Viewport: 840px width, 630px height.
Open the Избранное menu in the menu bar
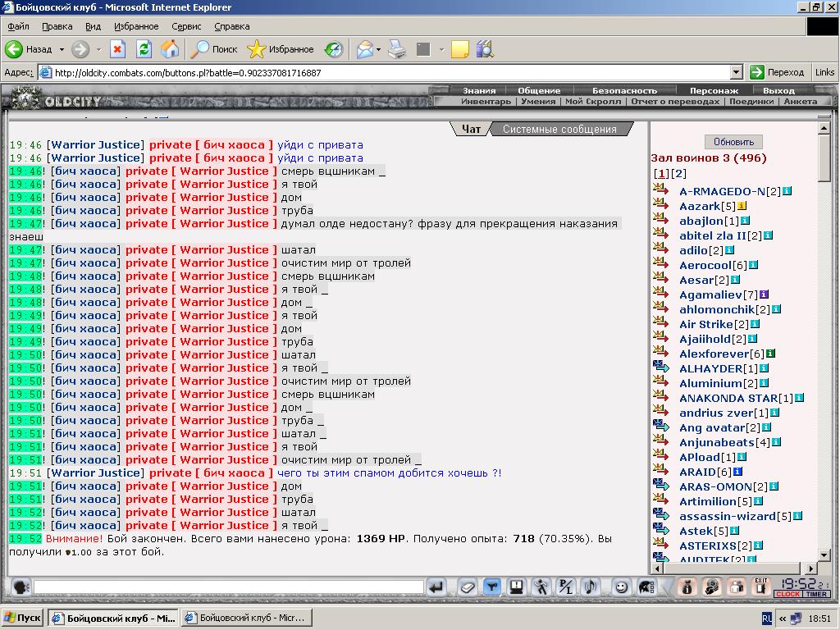(x=136, y=26)
